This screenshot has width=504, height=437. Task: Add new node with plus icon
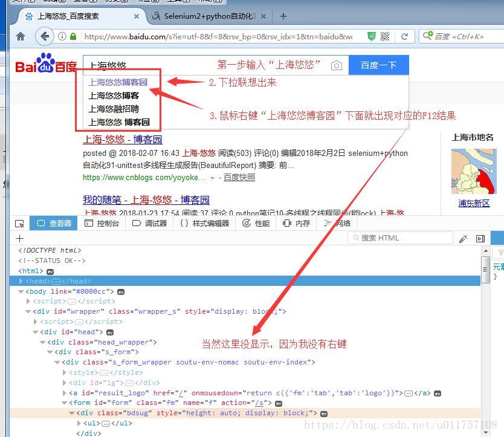(x=19, y=238)
